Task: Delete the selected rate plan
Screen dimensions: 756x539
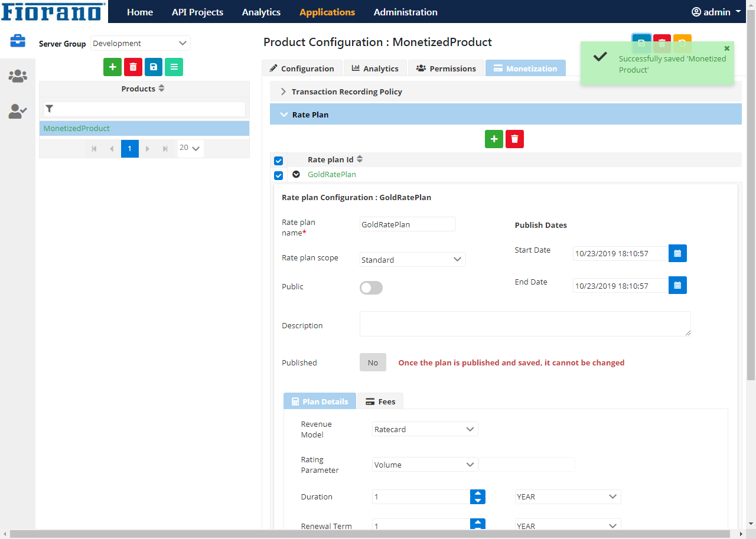Action: 515,139
